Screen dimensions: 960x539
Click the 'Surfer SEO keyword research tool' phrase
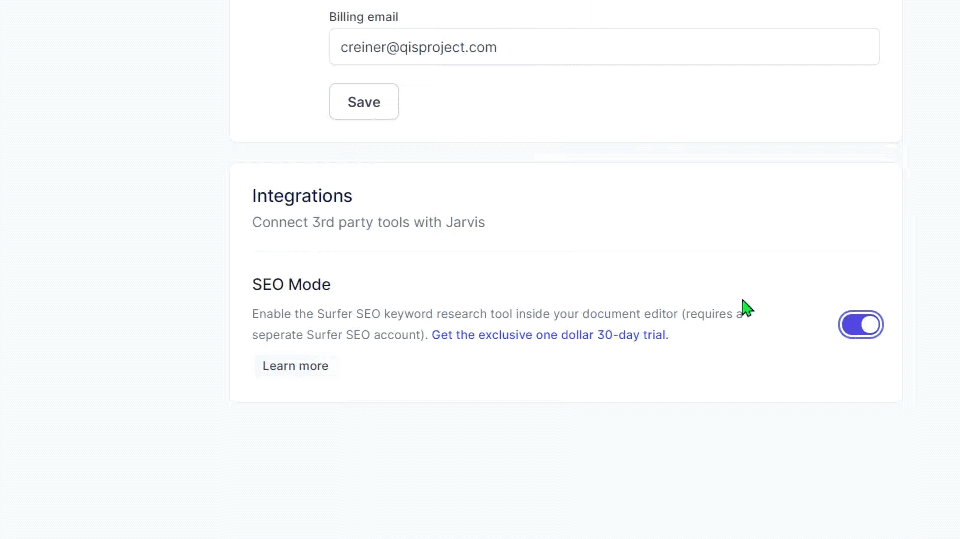click(x=414, y=314)
